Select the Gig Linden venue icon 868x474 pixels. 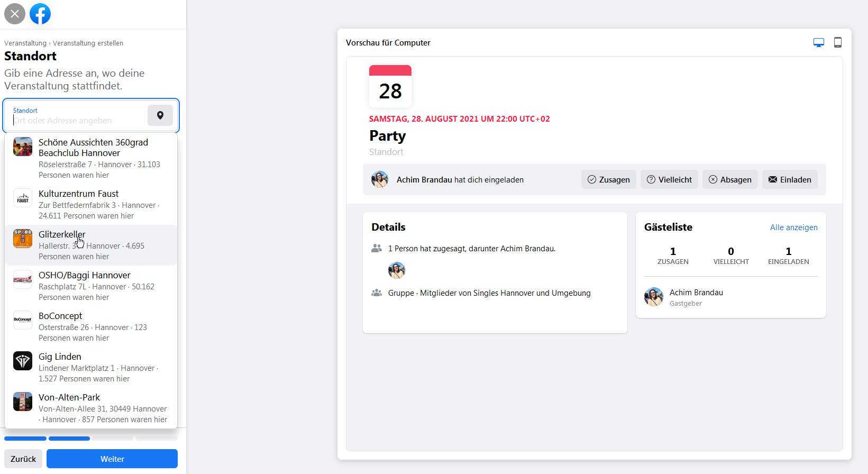point(23,361)
